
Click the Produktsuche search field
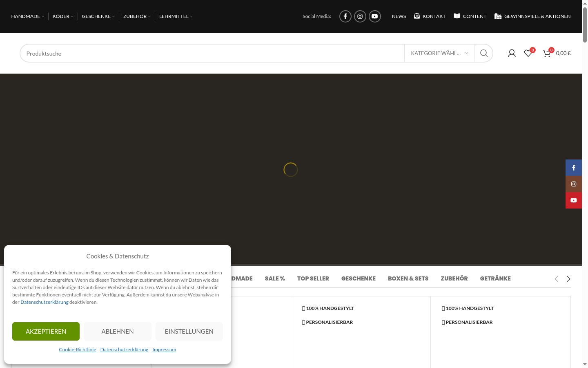212,53
